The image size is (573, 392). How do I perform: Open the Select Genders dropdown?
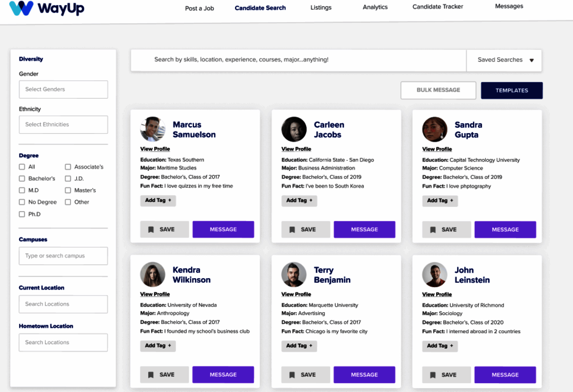(x=63, y=89)
